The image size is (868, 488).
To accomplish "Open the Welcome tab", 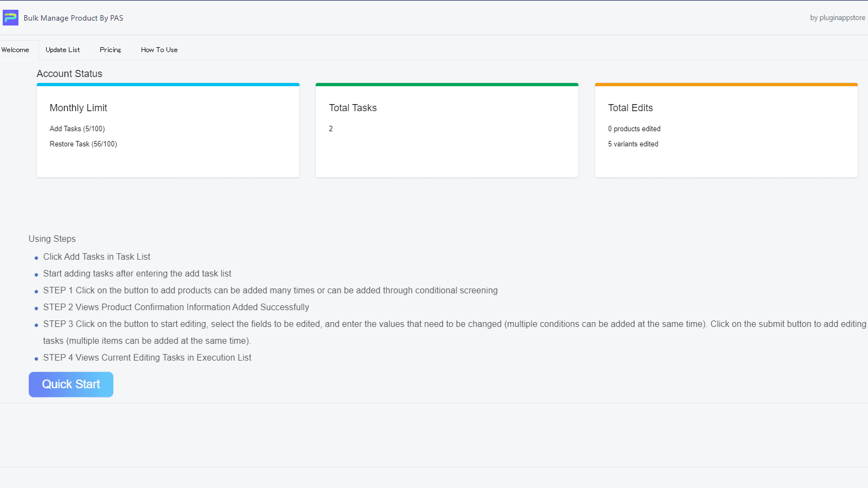I will 15,49.
